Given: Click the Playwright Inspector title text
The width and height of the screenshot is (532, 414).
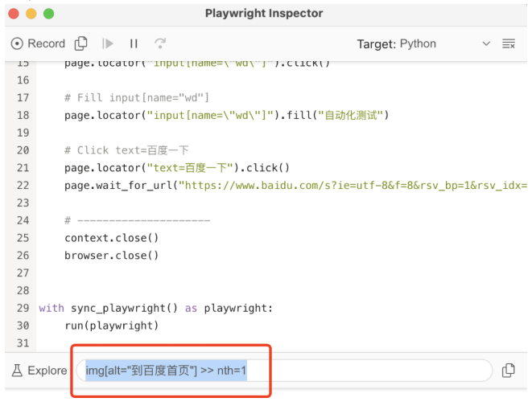Looking at the screenshot, I should pos(264,13).
